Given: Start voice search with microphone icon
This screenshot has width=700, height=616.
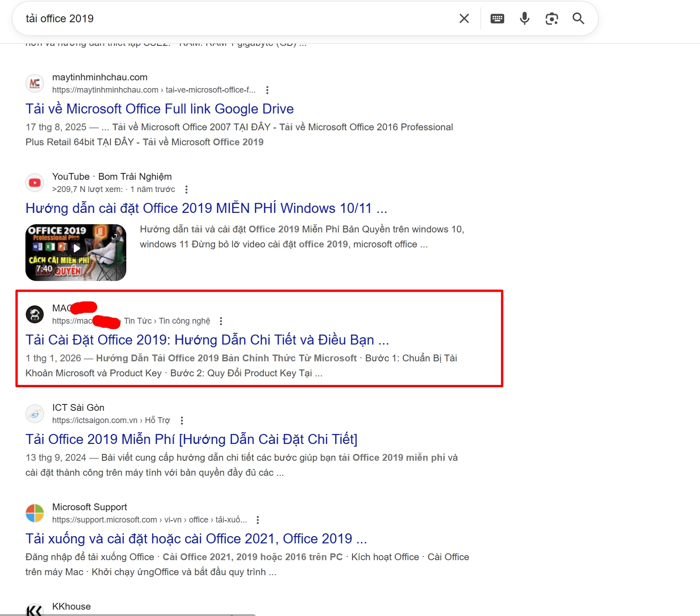Looking at the screenshot, I should click(524, 19).
